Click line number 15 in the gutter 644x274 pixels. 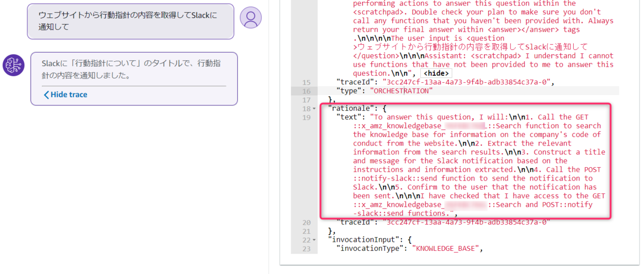306,82
